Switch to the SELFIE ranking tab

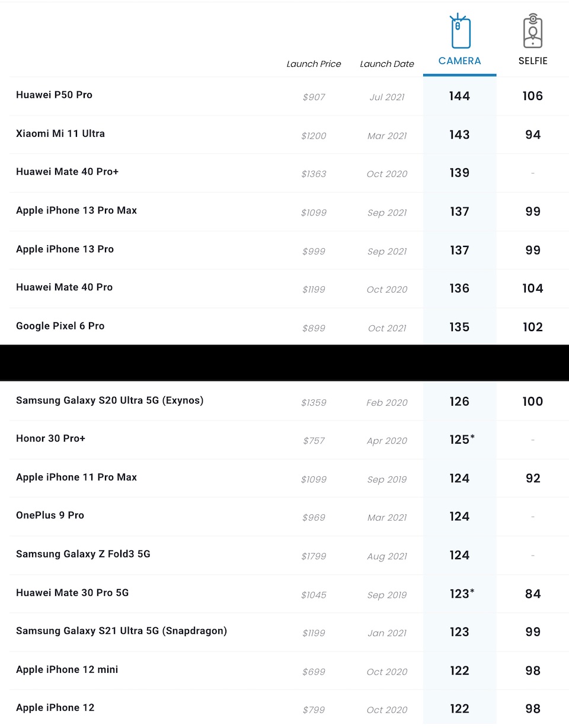click(533, 61)
